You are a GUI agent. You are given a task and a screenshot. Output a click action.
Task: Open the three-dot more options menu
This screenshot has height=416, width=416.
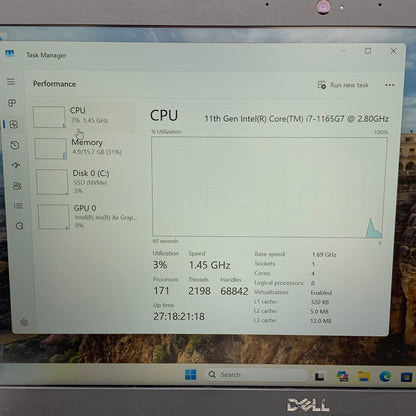(x=390, y=85)
